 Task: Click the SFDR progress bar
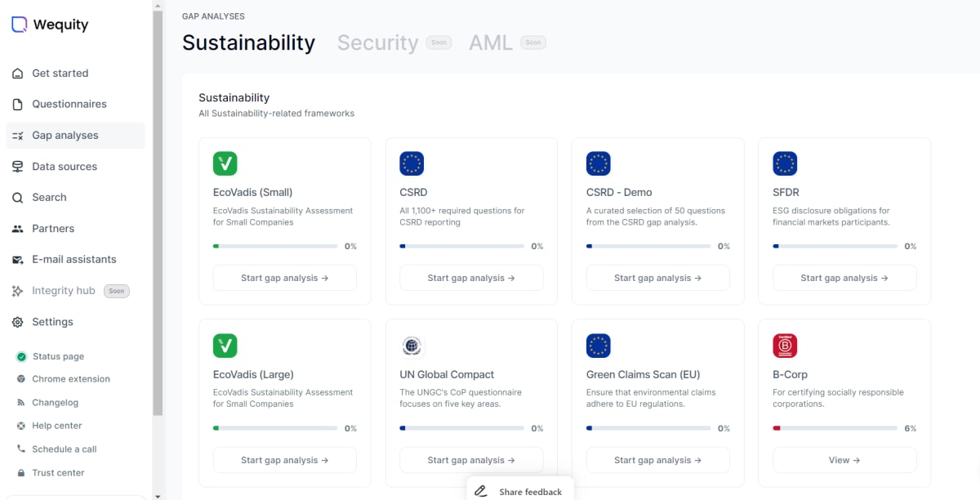[835, 246]
